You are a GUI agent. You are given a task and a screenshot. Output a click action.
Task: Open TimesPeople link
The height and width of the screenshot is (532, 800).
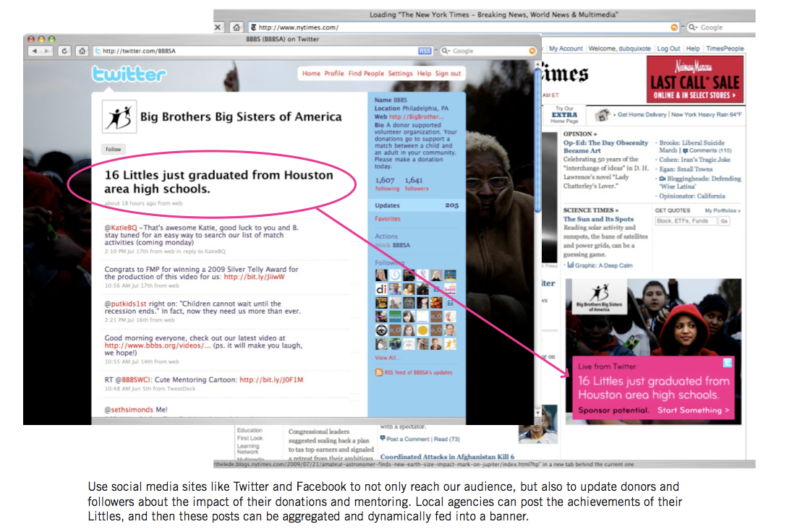[x=725, y=48]
